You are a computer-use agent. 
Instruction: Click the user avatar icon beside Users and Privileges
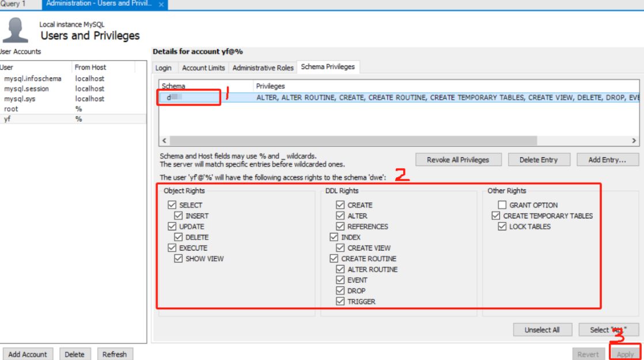[15, 30]
